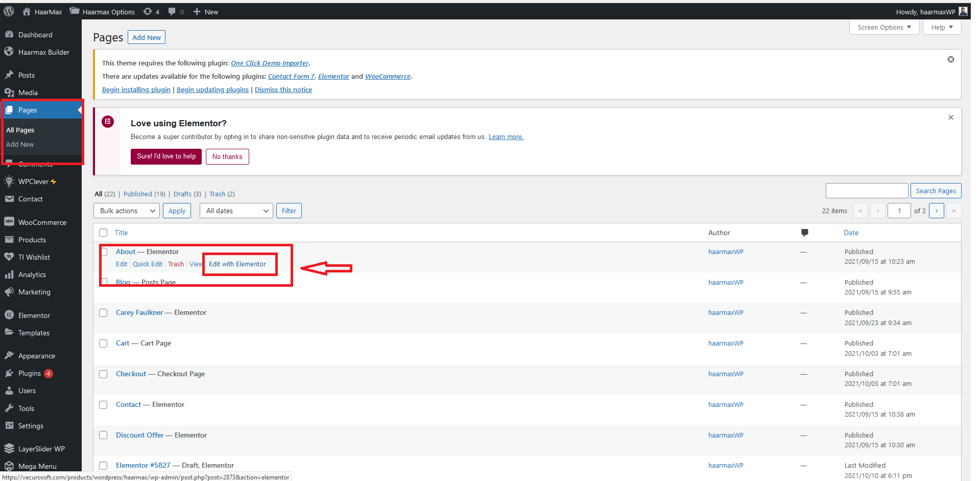
Task: Click the No thanks button
Action: click(227, 156)
